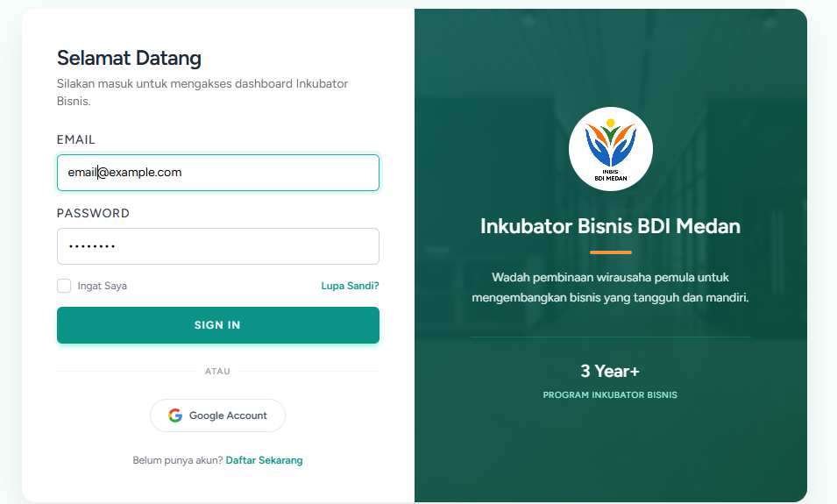
Task: Click the orange divider bar under title
Action: [x=611, y=252]
